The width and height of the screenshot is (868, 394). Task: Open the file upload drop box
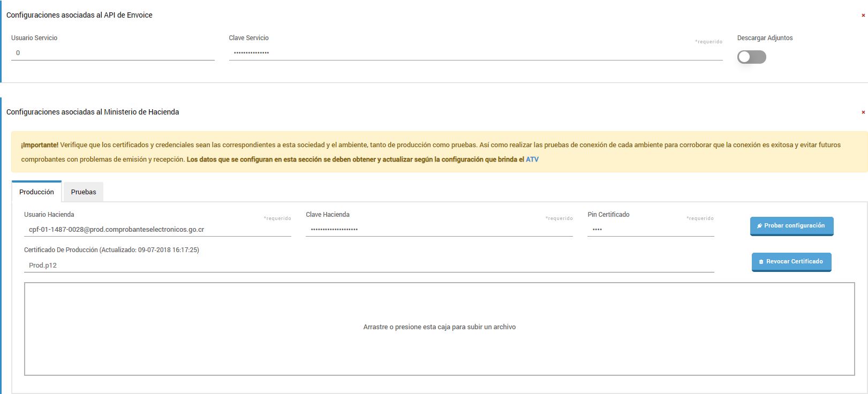tap(439, 329)
